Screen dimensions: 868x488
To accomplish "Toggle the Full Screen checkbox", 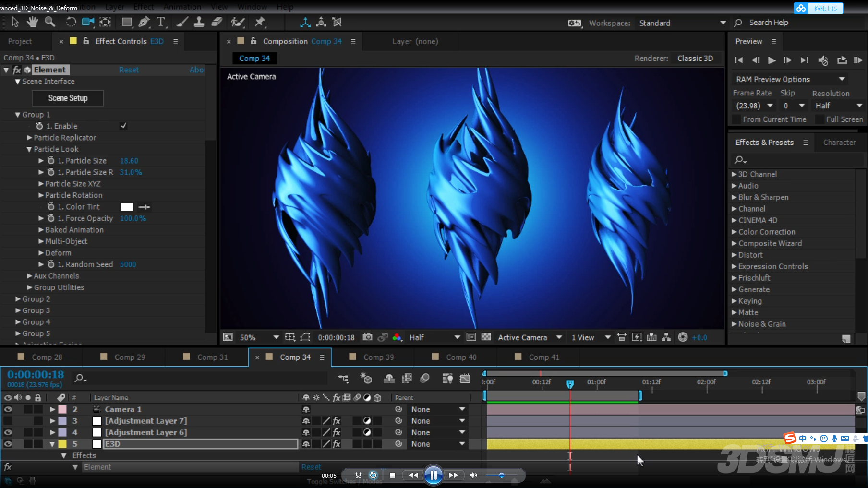I will tap(820, 119).
